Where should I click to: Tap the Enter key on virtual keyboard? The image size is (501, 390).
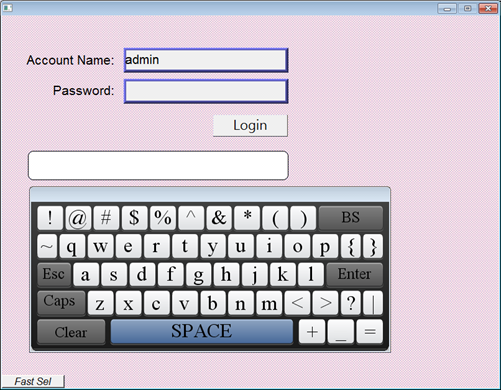coord(354,274)
